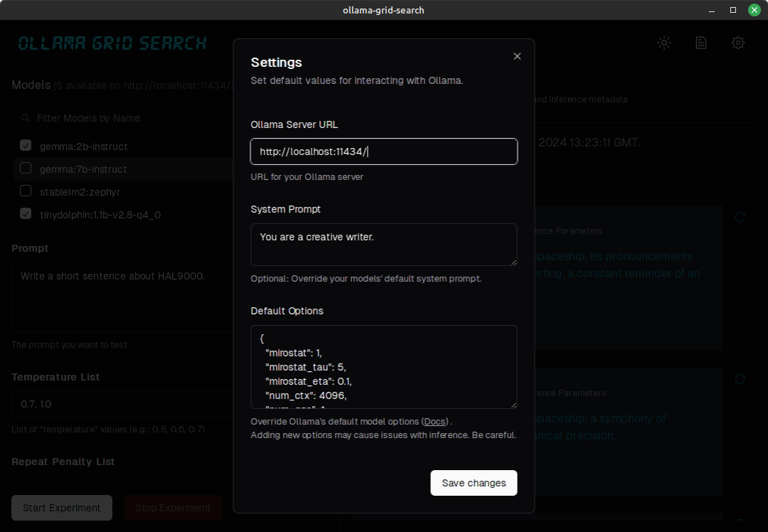Image resolution: width=768 pixels, height=532 pixels.
Task: Focus the Ollama Server URL field
Action: click(x=383, y=151)
